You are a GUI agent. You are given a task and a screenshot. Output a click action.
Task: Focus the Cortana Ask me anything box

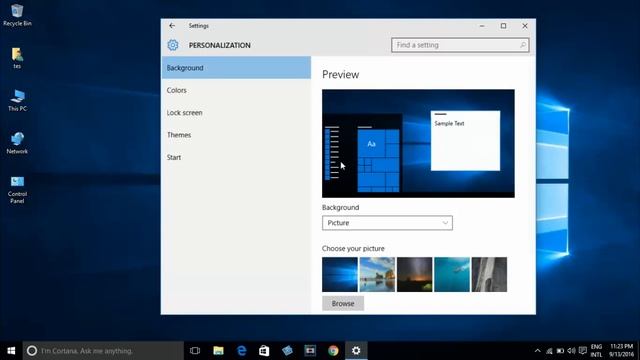[x=103, y=351]
